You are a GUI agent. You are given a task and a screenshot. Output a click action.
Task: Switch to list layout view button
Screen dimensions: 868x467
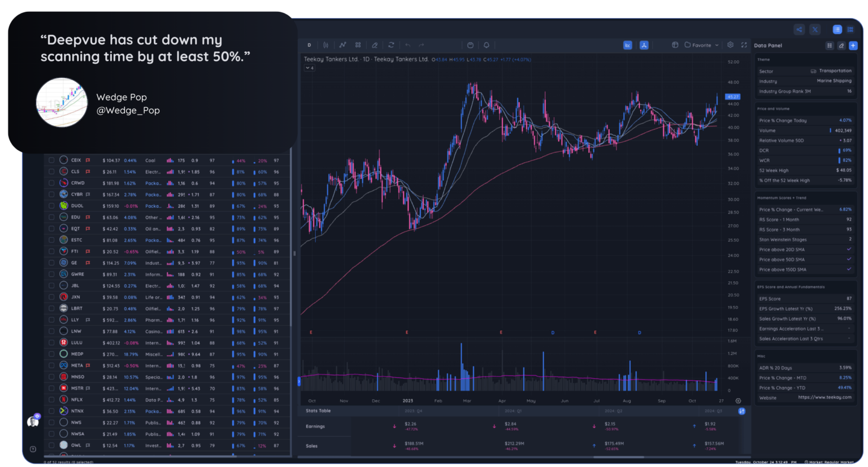pos(837,30)
